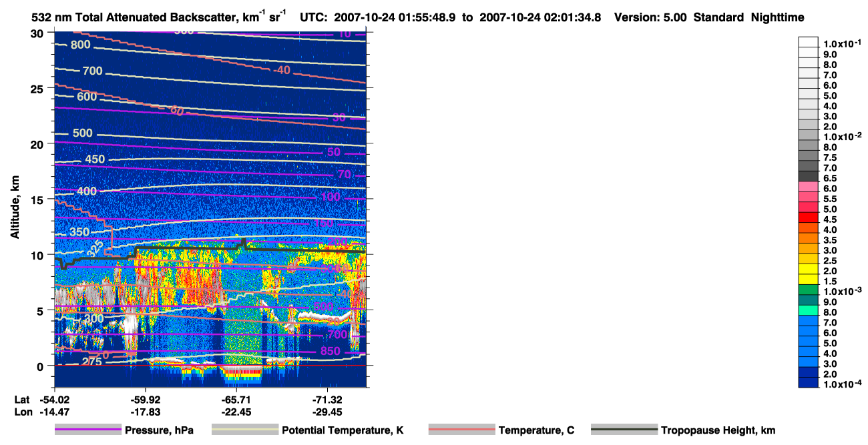
Task: Pick the white swatch below the 1.0x10-1 label
Action: coord(808,53)
